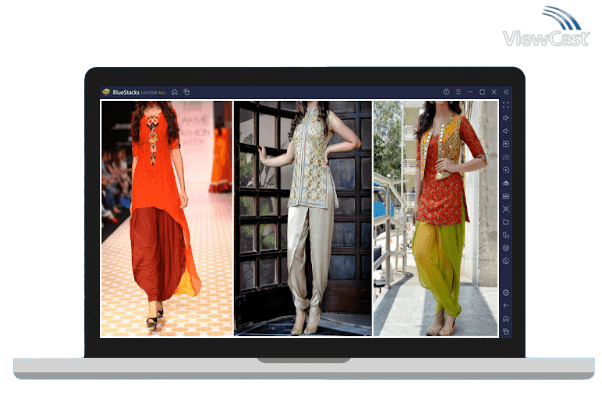
Task: Open BlueStacks settings gear in sidebar
Action: pyautogui.click(x=506, y=293)
